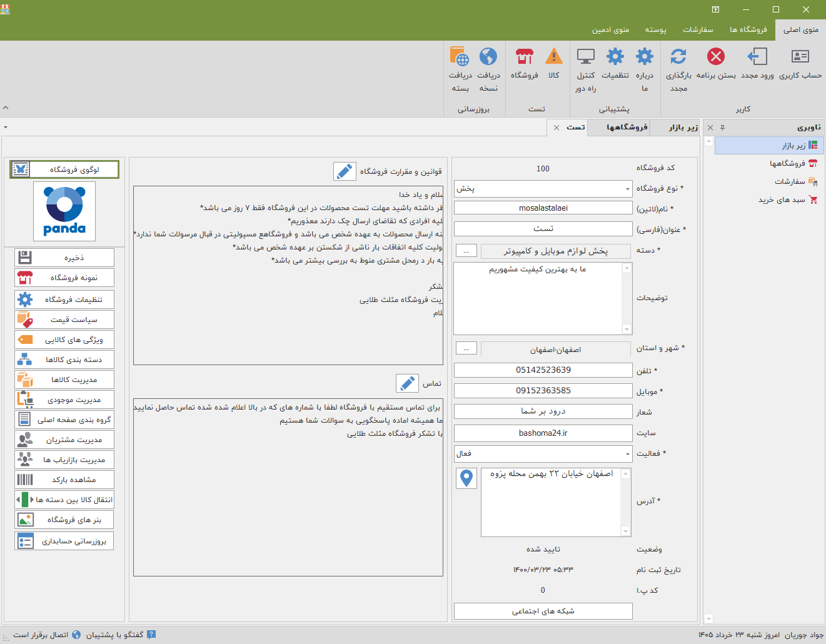Click the connection status globe icon
Image resolution: width=826 pixels, height=644 pixels.
[x=76, y=635]
